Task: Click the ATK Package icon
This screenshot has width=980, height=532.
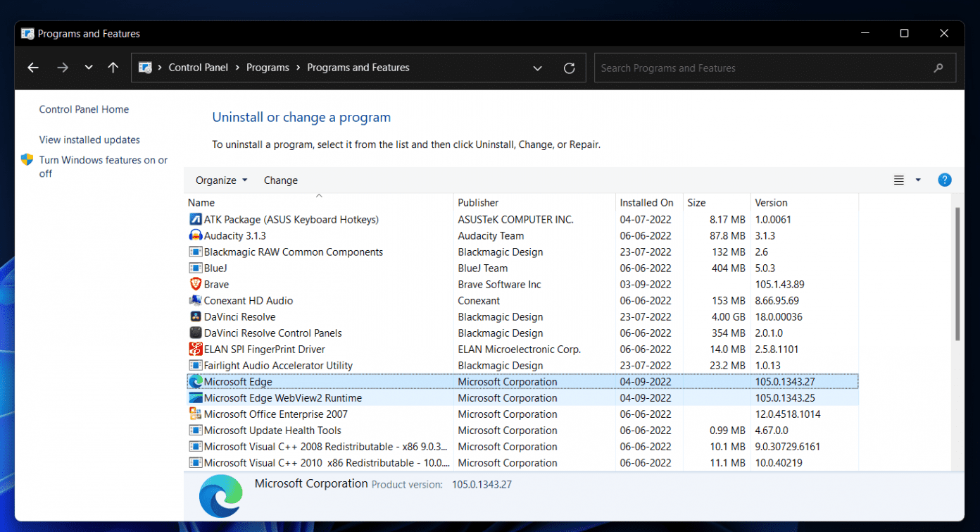Action: (195, 219)
